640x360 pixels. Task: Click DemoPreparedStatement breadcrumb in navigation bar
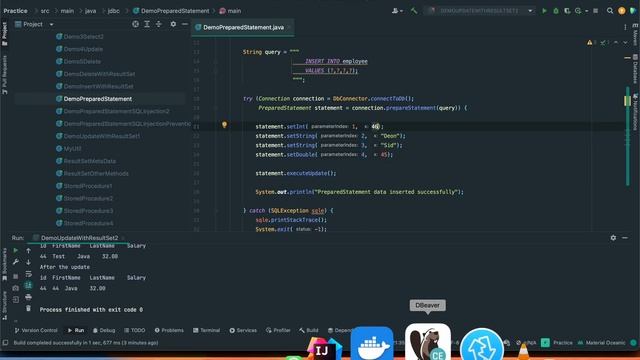[x=171, y=11]
